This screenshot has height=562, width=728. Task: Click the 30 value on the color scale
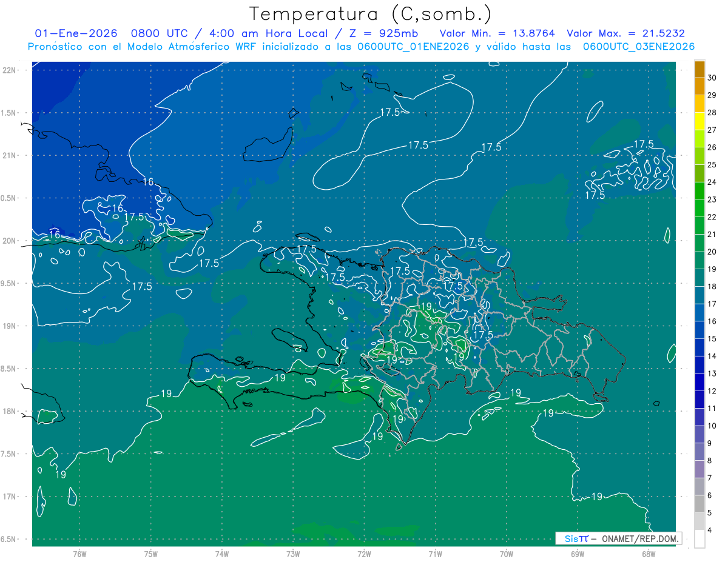tap(712, 78)
